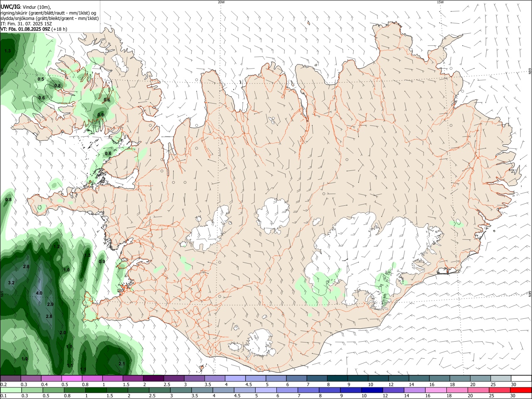This screenshot has width=532, height=399.
Task: Pick the pink 18 swatch in the lower legend row
Action: click(x=457, y=390)
